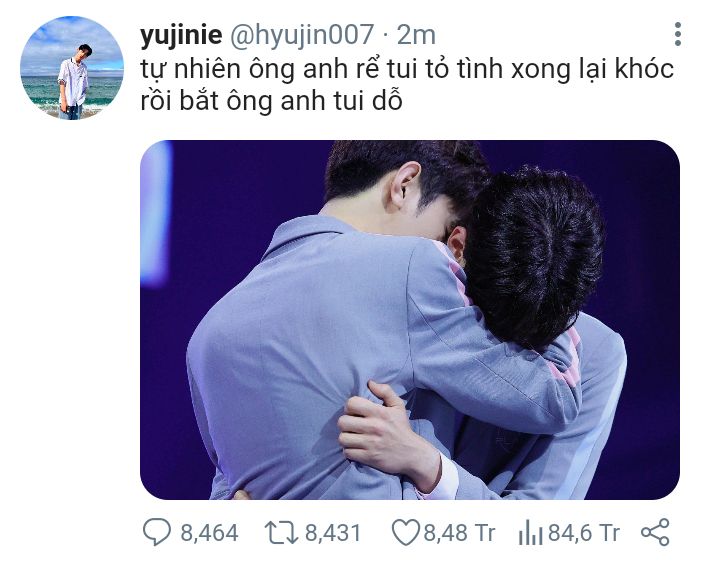Click the 84,6 Tr views count

coord(584,533)
